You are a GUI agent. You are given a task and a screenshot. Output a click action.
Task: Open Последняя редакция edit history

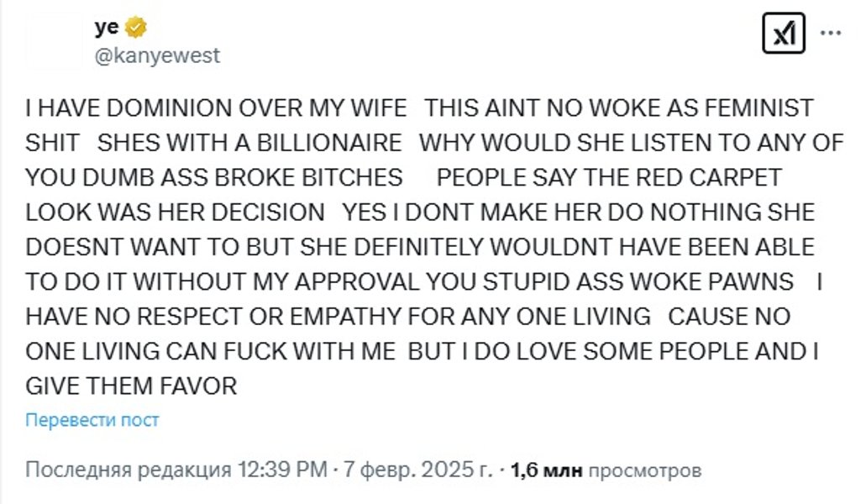(x=128, y=470)
